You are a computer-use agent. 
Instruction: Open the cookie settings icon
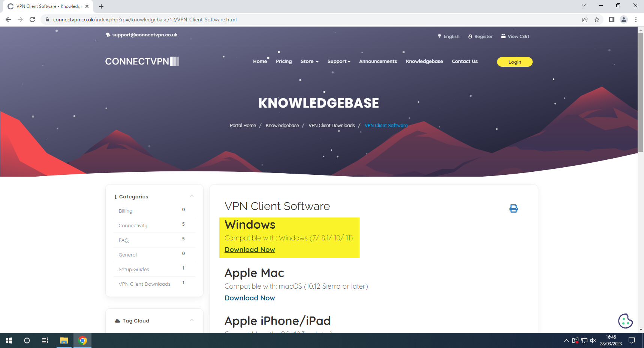point(625,321)
